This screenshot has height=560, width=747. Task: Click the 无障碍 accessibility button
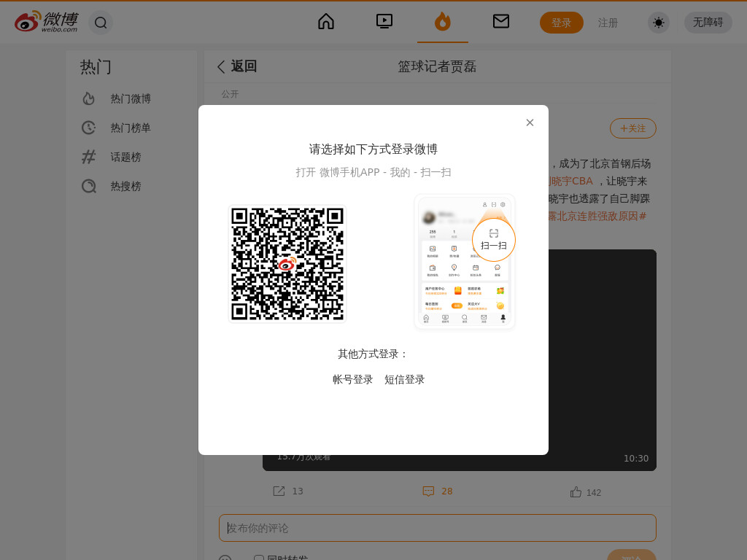(x=708, y=23)
